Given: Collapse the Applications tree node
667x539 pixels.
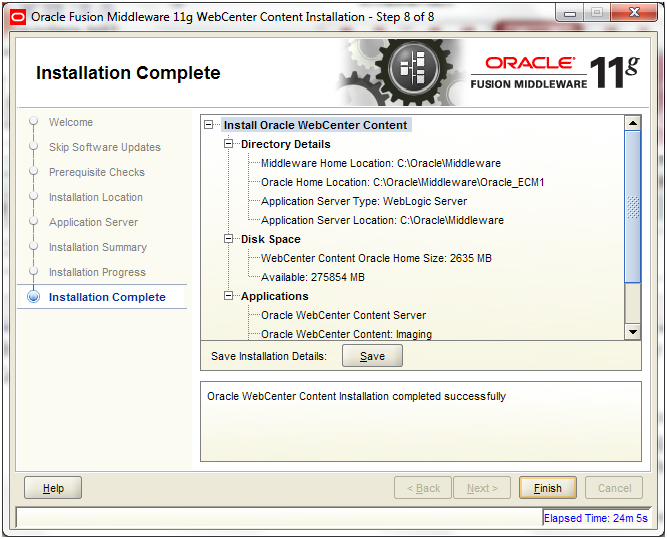Looking at the screenshot, I should tap(229, 296).
